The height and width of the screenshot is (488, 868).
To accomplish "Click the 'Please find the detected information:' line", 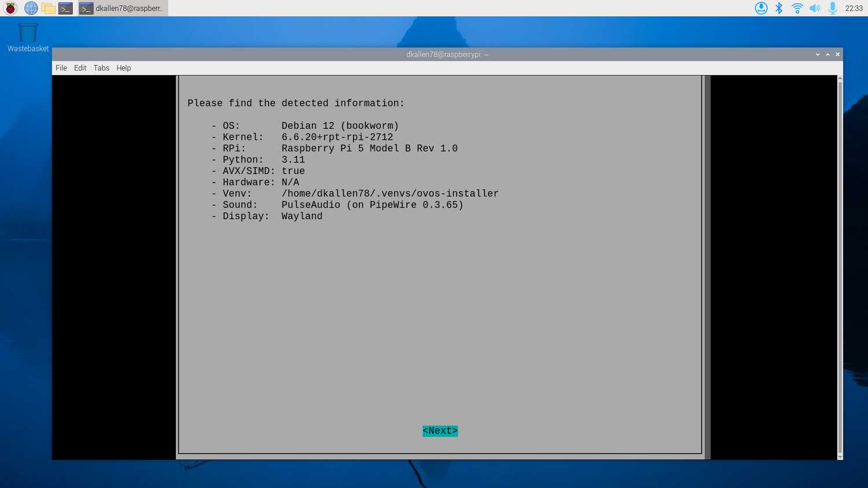I will [x=296, y=103].
